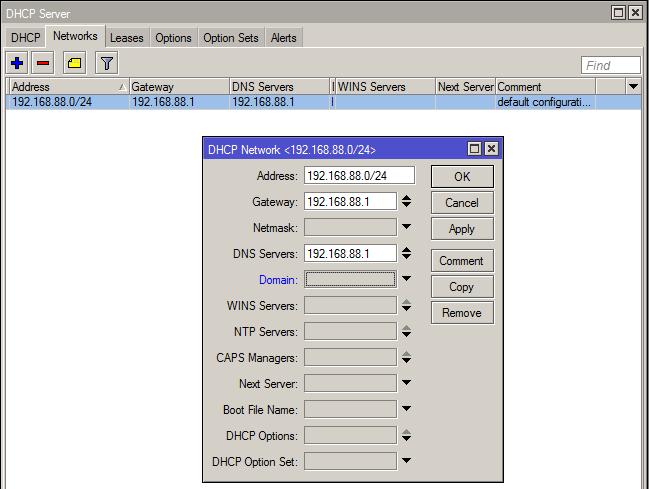Open the Leases tab

pos(127,38)
